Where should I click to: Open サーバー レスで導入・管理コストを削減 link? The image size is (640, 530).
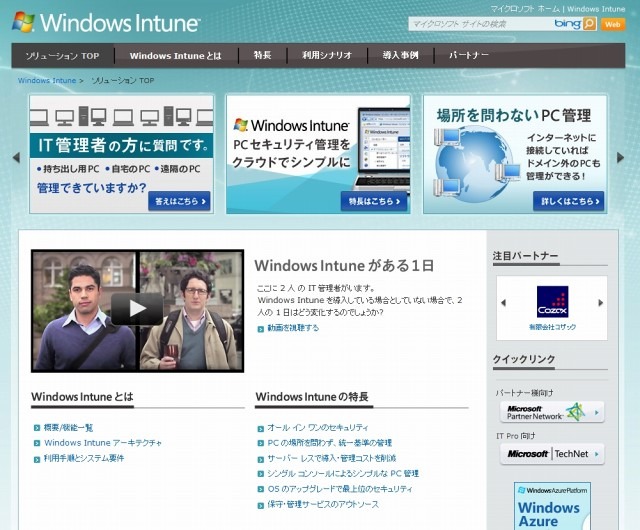tap(331, 458)
